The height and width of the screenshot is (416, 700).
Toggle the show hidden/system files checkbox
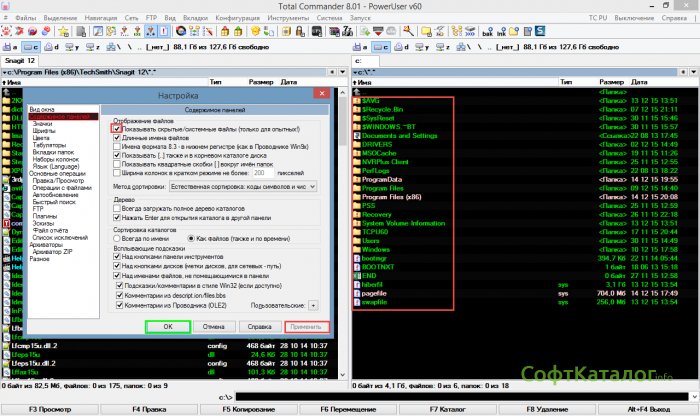(x=117, y=129)
